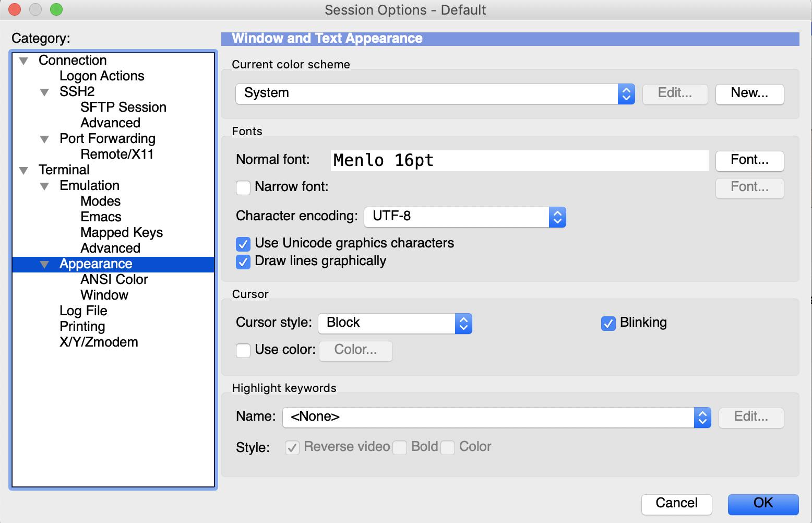Select SFTP Session in the category tree
This screenshot has height=523, width=812.
pyautogui.click(x=123, y=107)
